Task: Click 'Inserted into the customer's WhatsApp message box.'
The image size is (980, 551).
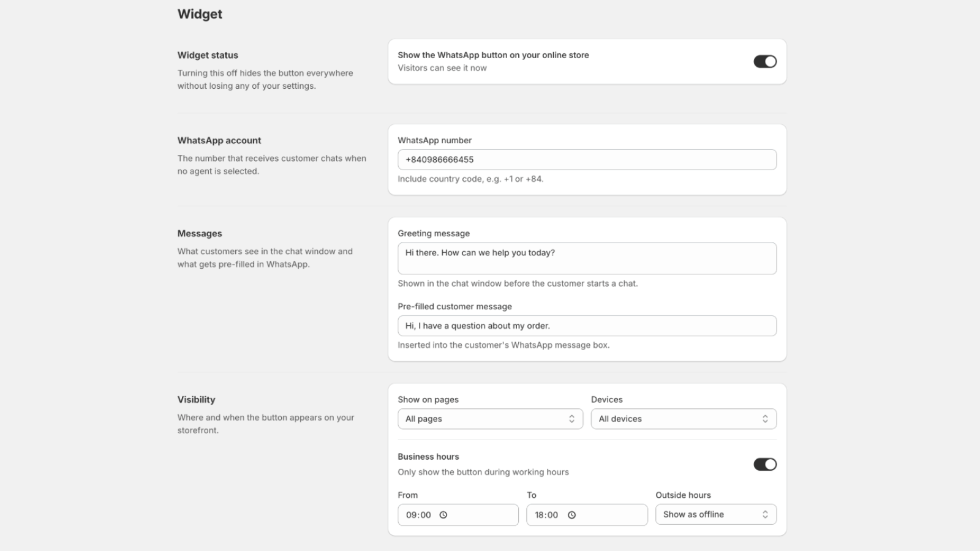Action: pyautogui.click(x=503, y=345)
